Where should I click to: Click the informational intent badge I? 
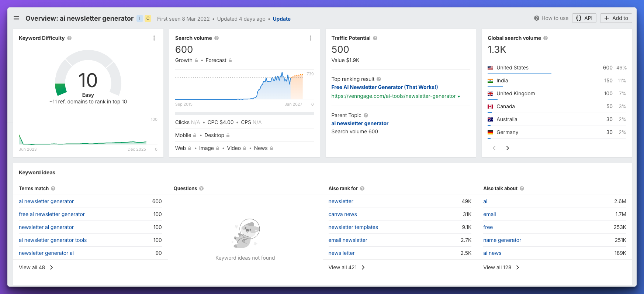tap(140, 18)
